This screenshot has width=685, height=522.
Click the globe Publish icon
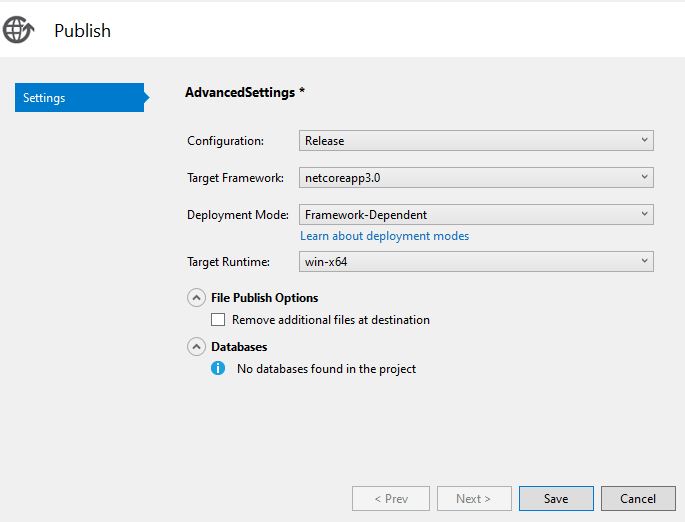click(x=18, y=30)
